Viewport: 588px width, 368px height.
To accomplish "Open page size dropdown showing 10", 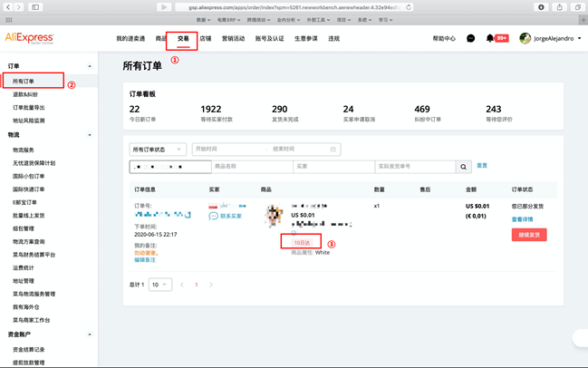I will 160,285.
